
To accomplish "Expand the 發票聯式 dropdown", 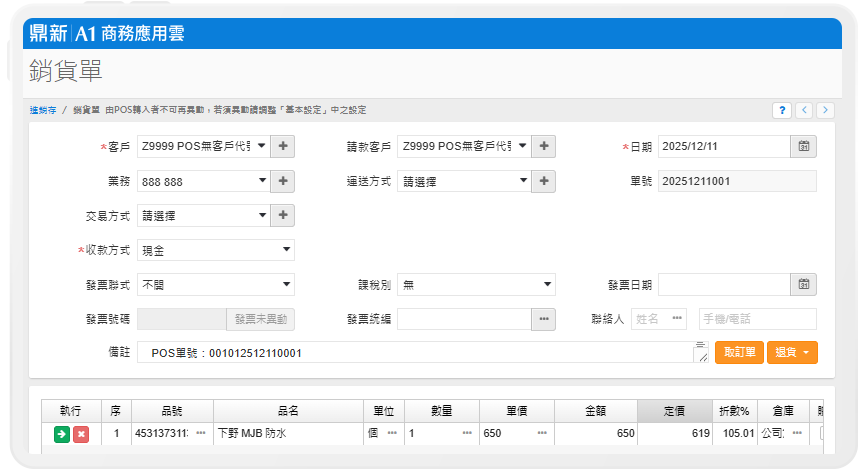I will coord(215,285).
